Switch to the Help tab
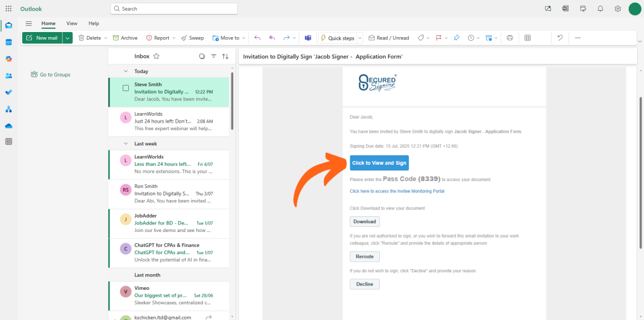This screenshot has width=644, height=320. [94, 23]
